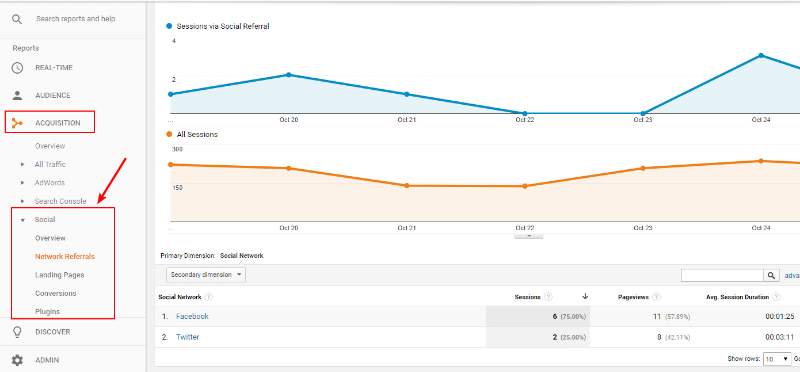Click the Discover lightbulb icon
The image size is (800, 372).
(17, 332)
